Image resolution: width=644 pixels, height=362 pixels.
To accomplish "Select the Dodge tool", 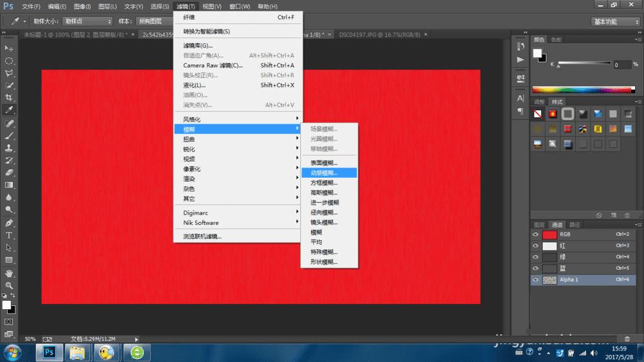I will tap(8, 209).
